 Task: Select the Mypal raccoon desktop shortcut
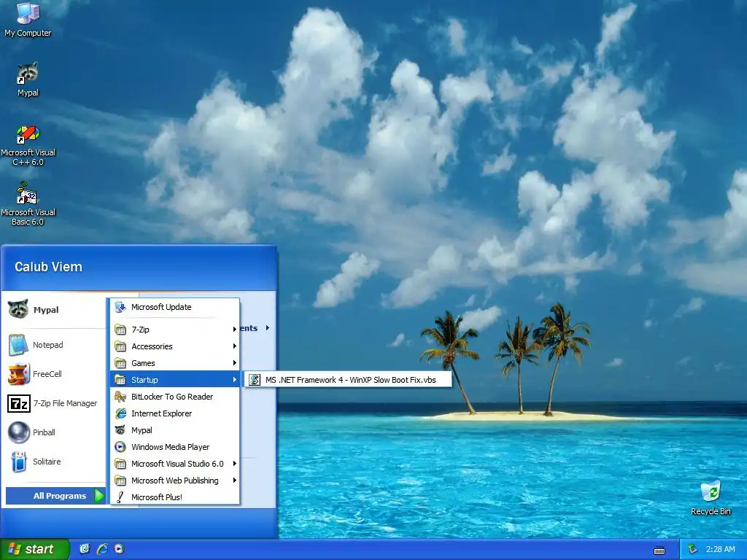[28, 79]
